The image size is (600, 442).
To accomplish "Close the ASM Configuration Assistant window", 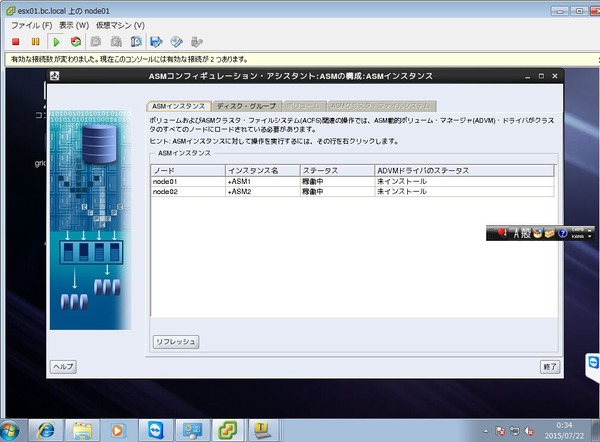I will coord(555,76).
